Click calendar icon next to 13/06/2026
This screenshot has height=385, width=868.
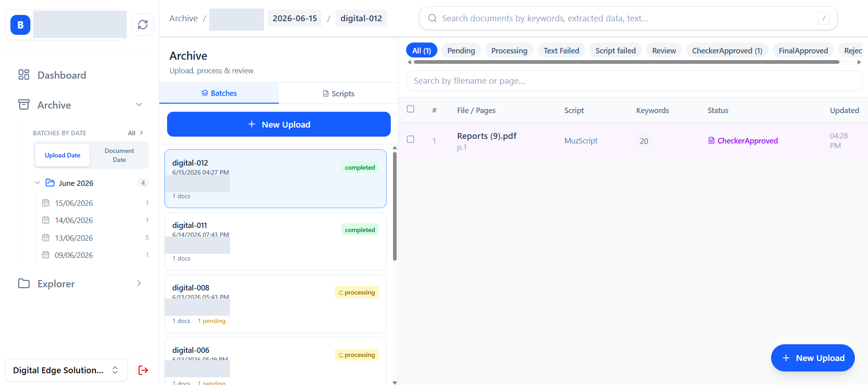46,238
